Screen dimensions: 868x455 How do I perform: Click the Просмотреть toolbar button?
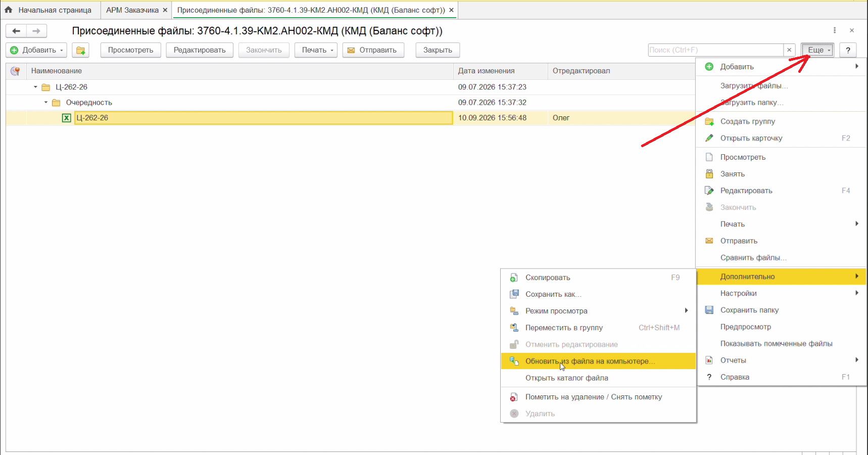coord(130,50)
